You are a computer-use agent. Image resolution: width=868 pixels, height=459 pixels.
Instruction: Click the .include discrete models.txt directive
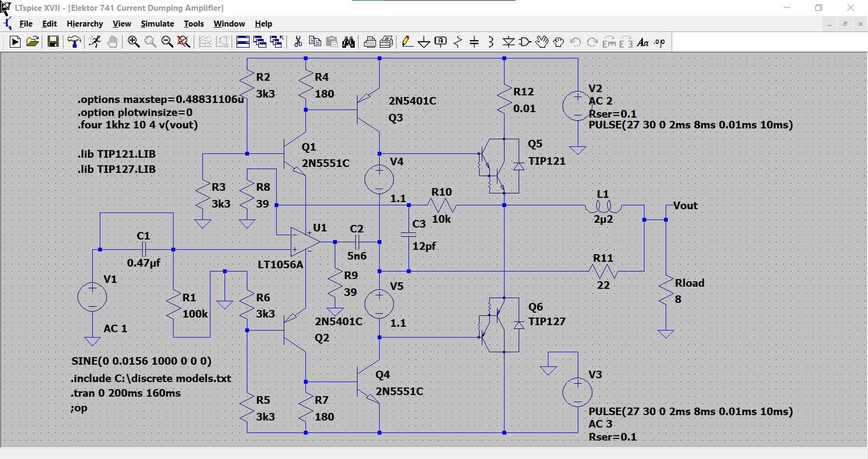click(151, 378)
